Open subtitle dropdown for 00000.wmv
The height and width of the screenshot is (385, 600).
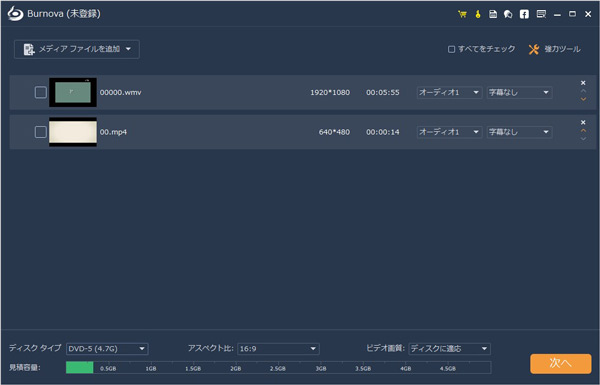pyautogui.click(x=519, y=92)
